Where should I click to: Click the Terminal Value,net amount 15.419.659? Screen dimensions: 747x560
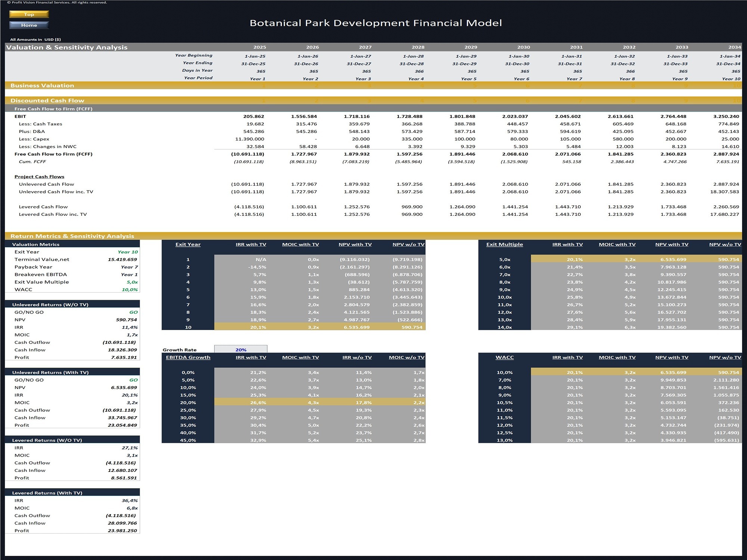122,259
